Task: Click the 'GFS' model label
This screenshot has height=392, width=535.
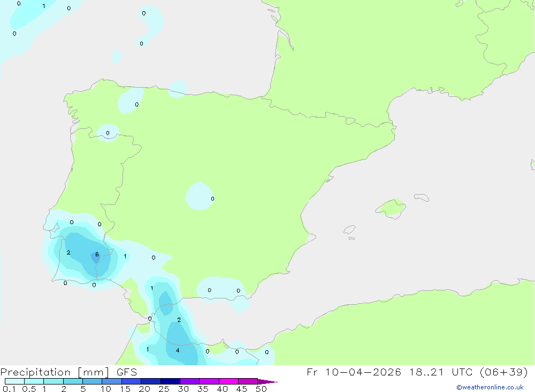Action: click(x=127, y=372)
